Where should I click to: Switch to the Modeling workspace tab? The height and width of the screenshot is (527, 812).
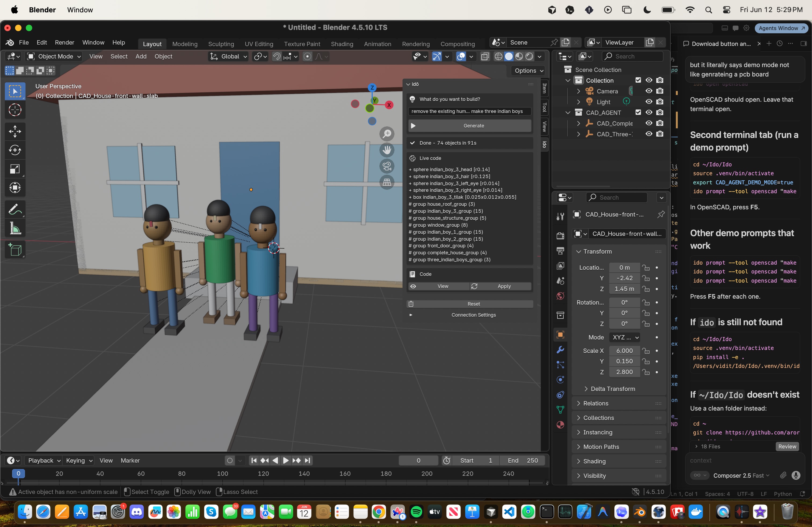pyautogui.click(x=184, y=44)
